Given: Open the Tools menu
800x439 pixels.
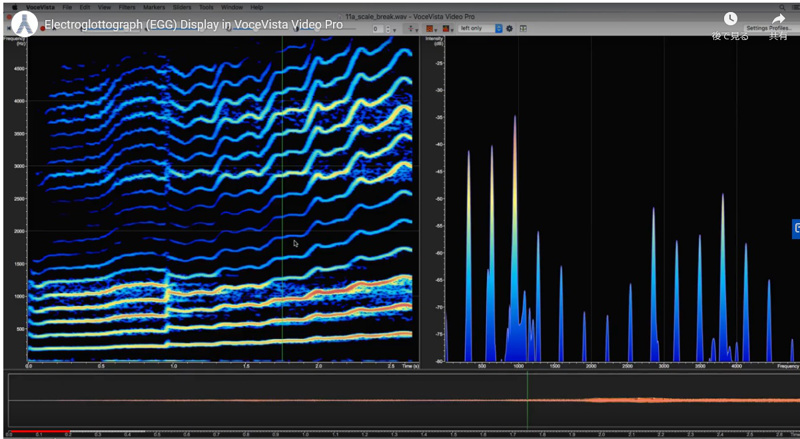Looking at the screenshot, I should pyautogui.click(x=205, y=6).
